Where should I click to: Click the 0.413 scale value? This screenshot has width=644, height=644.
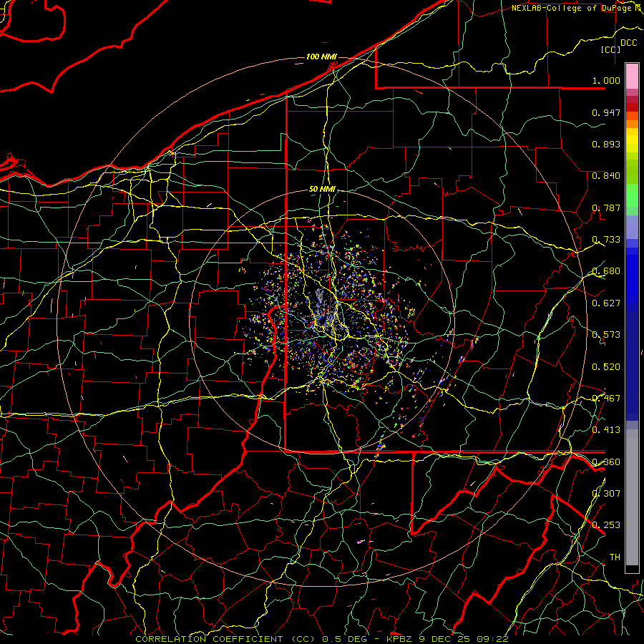pyautogui.click(x=606, y=430)
